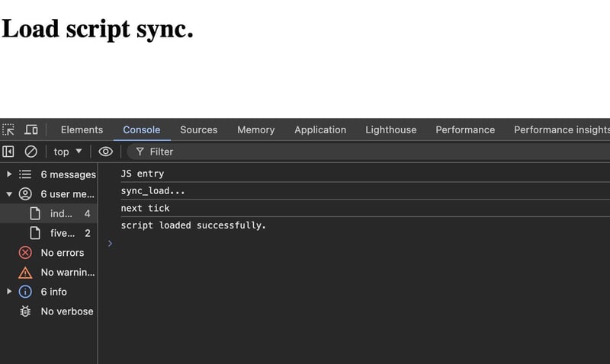Click the 'next tick' console log line
The image size is (610, 364).
point(145,208)
